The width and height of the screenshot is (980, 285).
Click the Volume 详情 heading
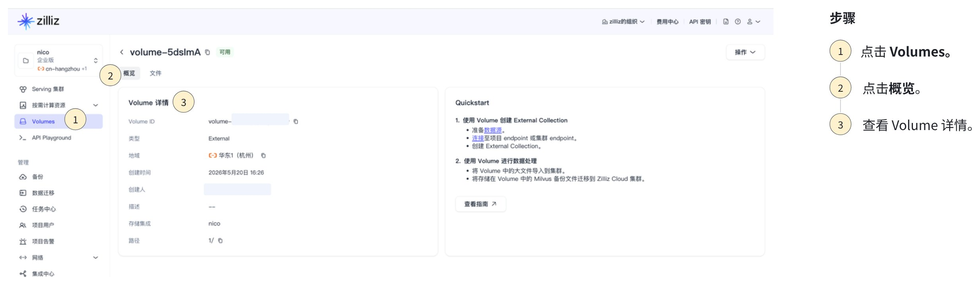tap(148, 103)
